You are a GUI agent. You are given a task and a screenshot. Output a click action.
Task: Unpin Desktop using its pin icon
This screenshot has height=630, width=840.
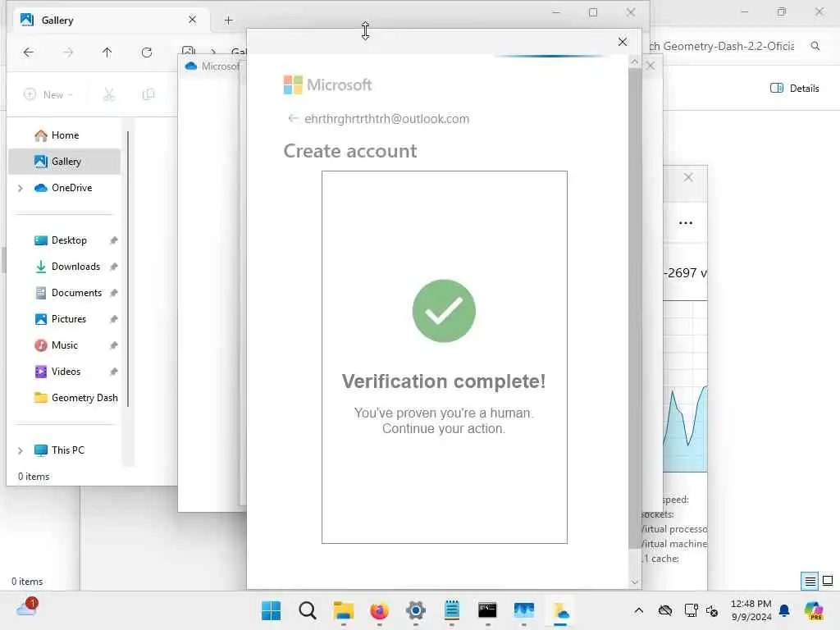(113, 240)
